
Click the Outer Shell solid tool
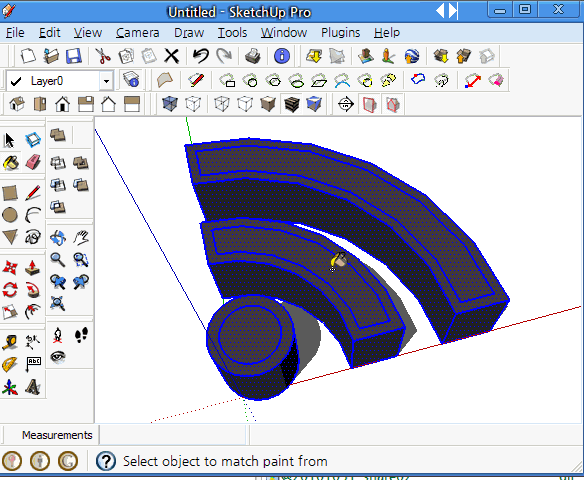pyautogui.click(x=58, y=135)
